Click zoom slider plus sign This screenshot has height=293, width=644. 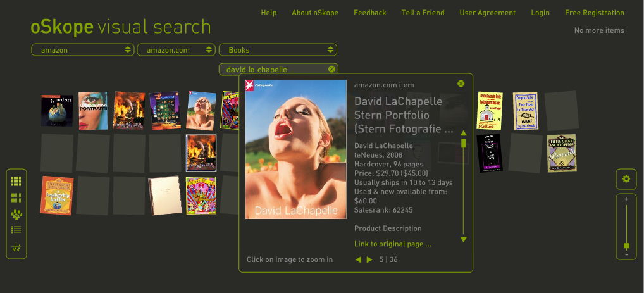(x=626, y=199)
